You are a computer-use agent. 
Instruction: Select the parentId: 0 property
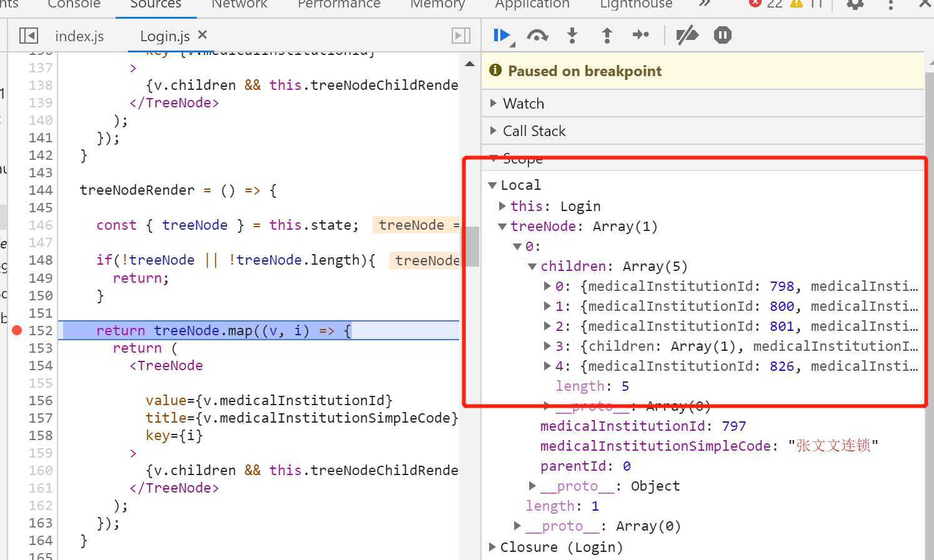(585, 466)
